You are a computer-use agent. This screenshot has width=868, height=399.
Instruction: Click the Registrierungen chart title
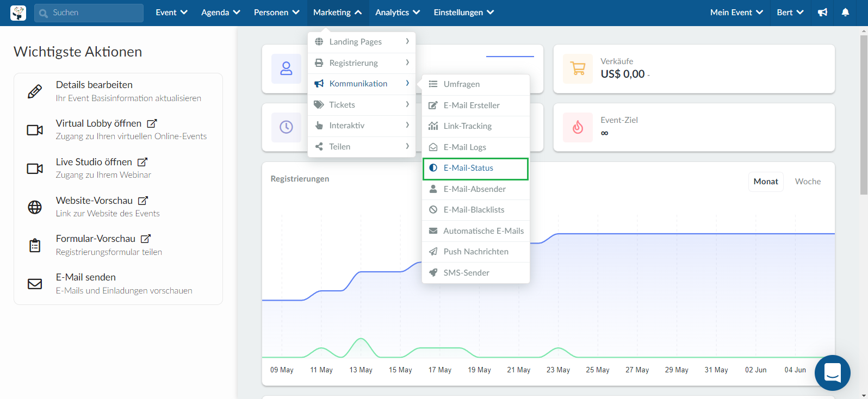pyautogui.click(x=300, y=179)
